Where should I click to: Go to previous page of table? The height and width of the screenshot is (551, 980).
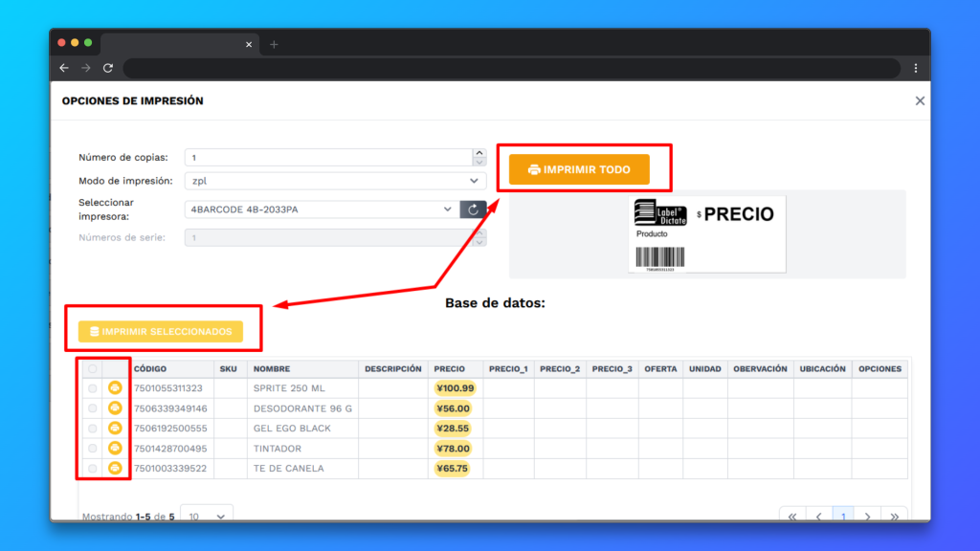click(x=818, y=516)
